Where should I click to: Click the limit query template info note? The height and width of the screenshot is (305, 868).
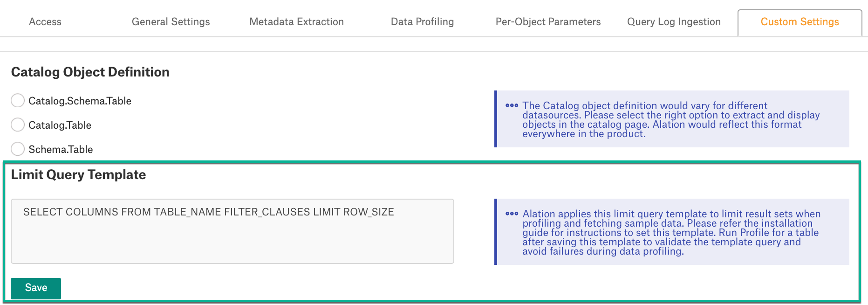click(672, 232)
